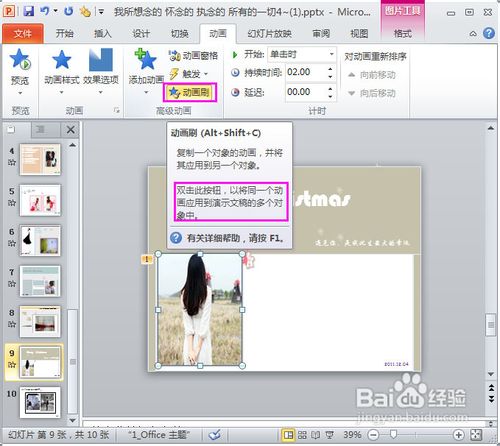
Task: Switch to the Slide Show (幻灯片放映) tab
Action: click(x=269, y=34)
